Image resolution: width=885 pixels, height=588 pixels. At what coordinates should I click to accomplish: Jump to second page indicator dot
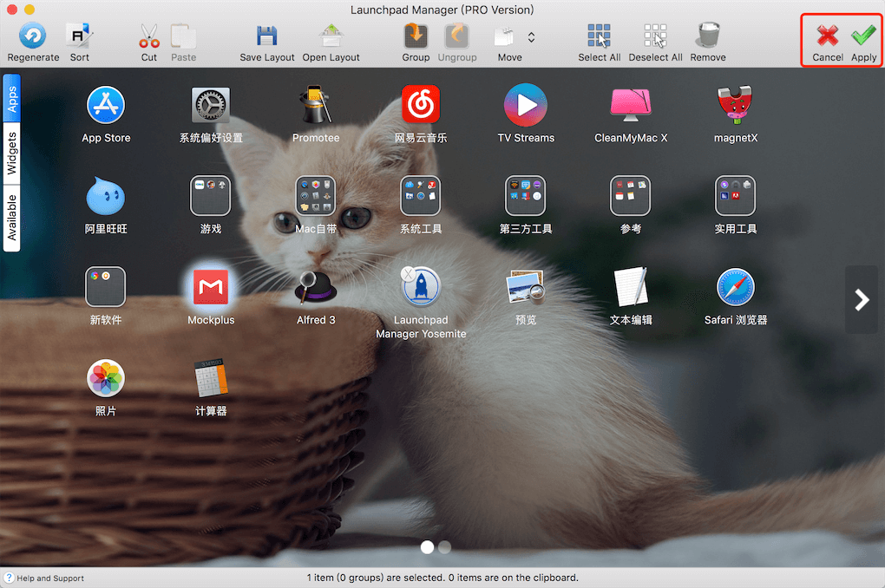coord(445,547)
